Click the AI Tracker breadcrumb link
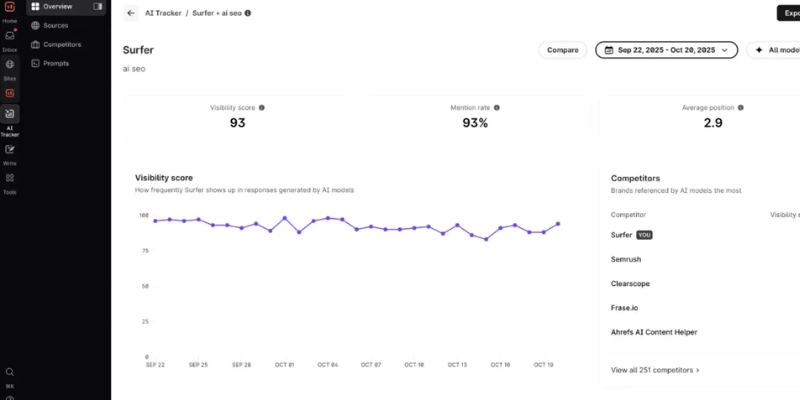800x400 pixels. point(163,13)
